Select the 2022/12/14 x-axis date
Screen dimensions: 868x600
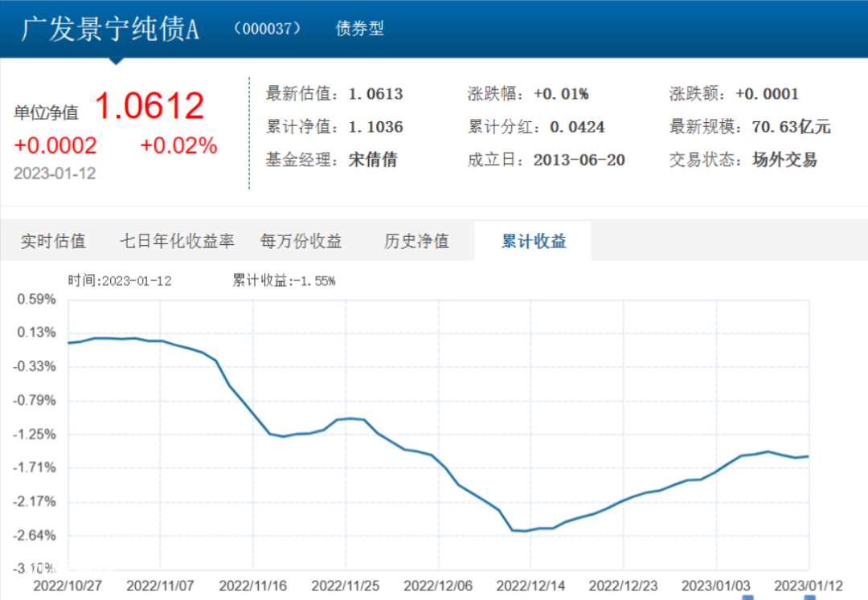(x=530, y=586)
